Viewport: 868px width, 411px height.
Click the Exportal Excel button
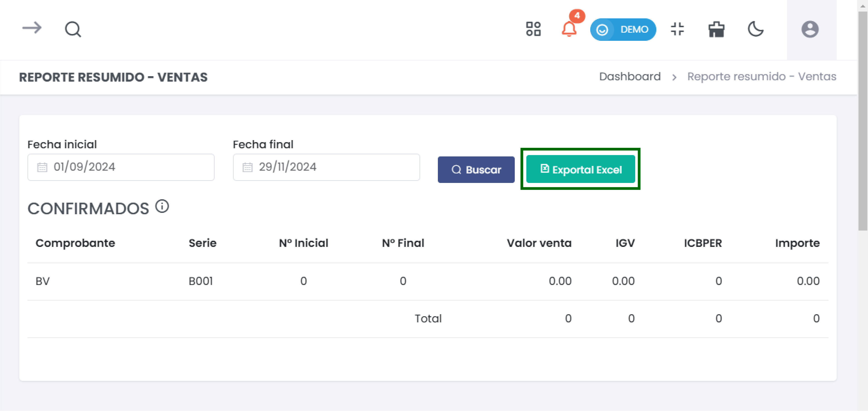[x=580, y=169]
